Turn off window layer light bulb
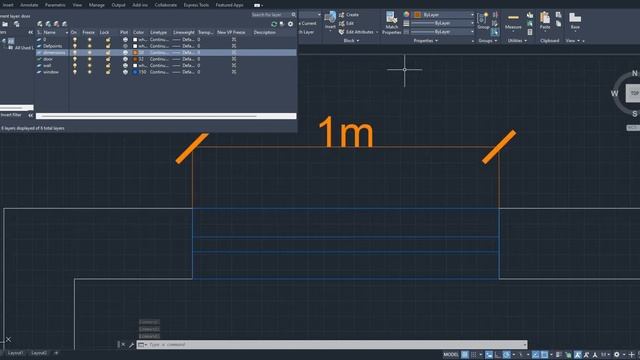The image size is (640, 360). click(75, 72)
